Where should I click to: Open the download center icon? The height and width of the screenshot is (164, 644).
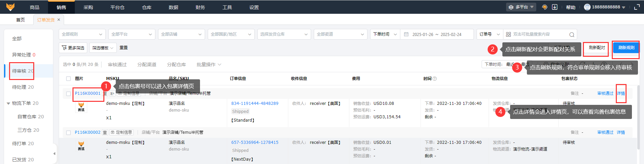point(555,7)
